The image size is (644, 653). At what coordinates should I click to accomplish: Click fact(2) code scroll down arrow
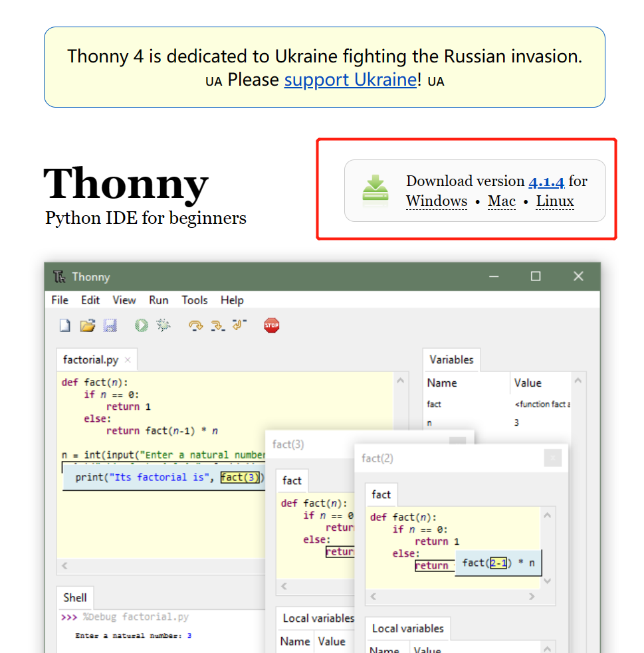click(x=548, y=581)
